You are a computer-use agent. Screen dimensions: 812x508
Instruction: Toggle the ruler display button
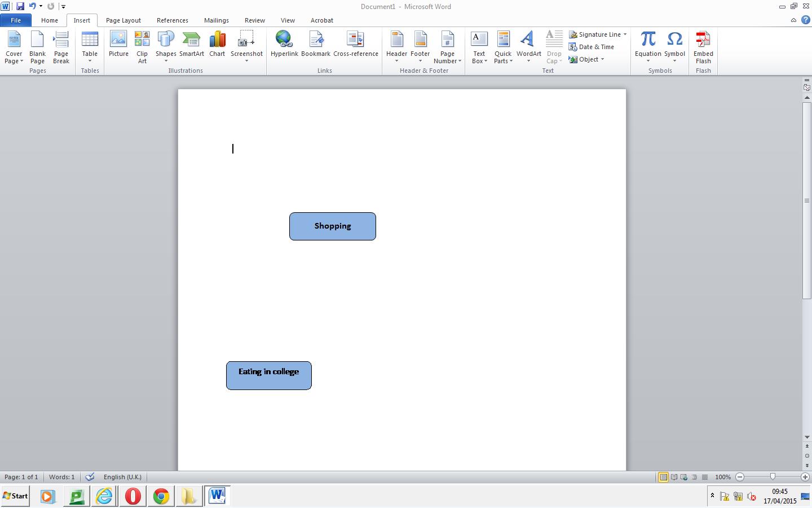[807, 87]
